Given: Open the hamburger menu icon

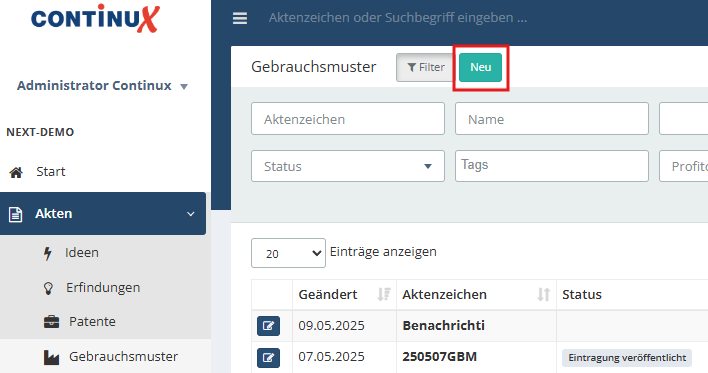Looking at the screenshot, I should 240,18.
